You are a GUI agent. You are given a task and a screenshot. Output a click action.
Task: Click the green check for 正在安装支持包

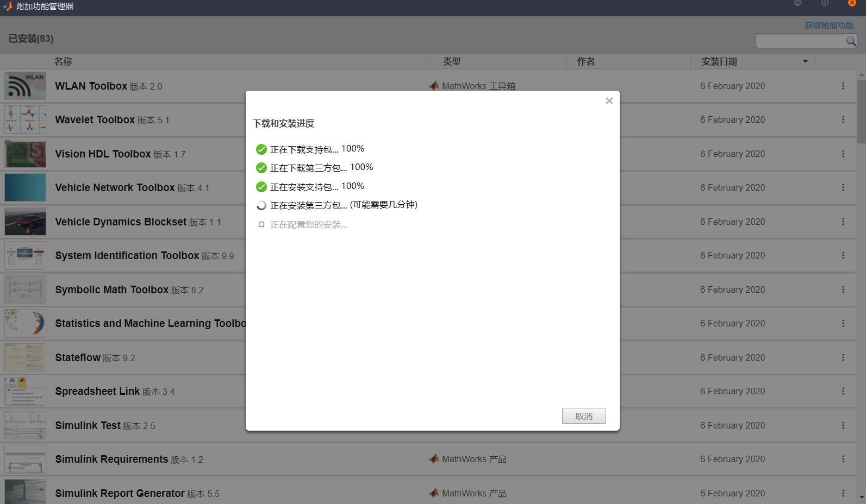point(261,187)
